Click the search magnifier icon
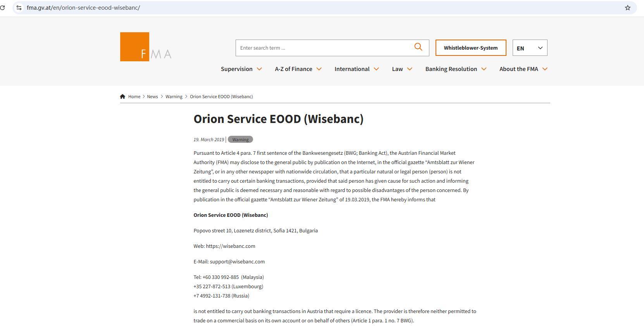Screen dimensions: 644x334 [x=418, y=47]
